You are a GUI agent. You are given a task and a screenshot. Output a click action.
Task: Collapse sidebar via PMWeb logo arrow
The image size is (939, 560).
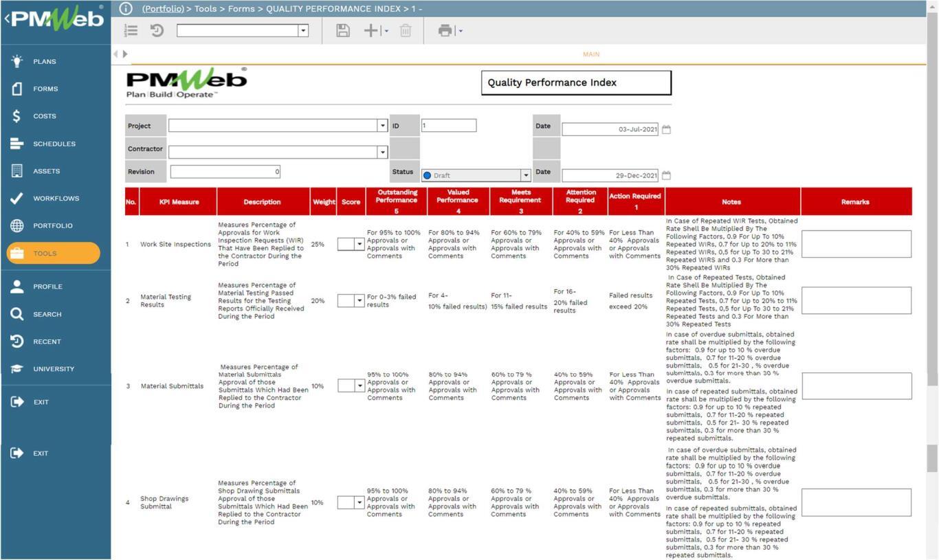pos(6,19)
